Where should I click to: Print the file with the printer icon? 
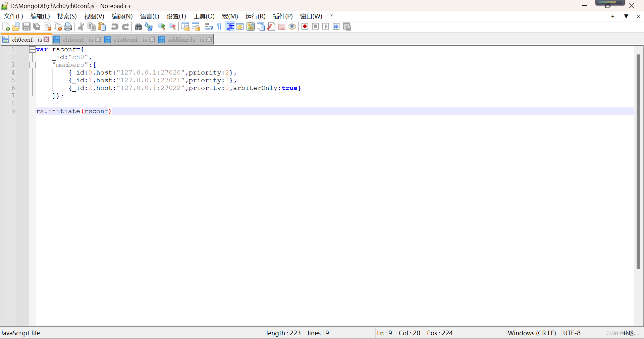68,27
